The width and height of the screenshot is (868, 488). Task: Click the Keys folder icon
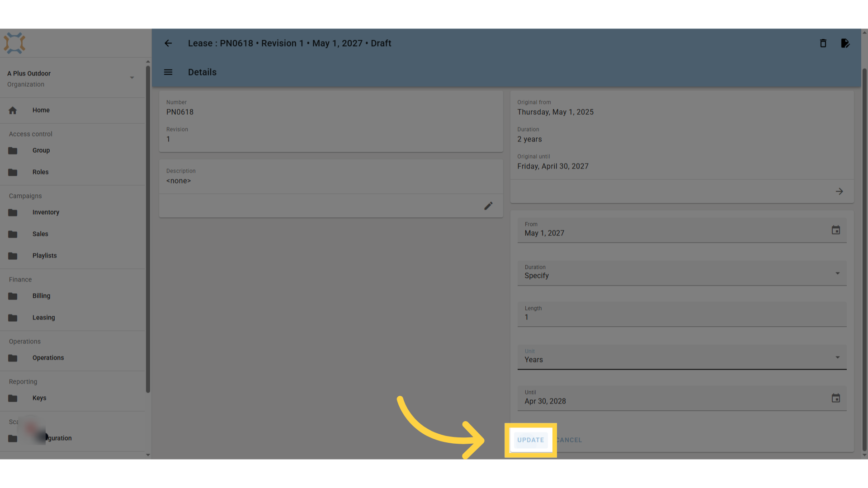(13, 398)
